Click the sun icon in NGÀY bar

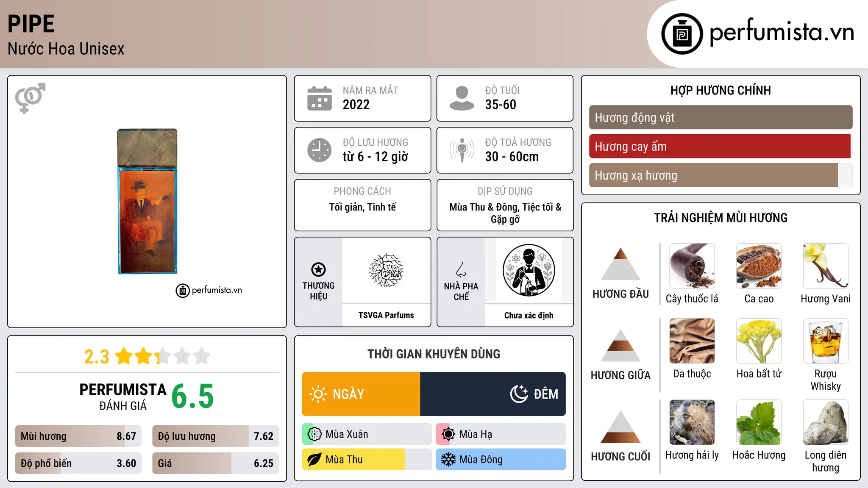[x=318, y=394]
